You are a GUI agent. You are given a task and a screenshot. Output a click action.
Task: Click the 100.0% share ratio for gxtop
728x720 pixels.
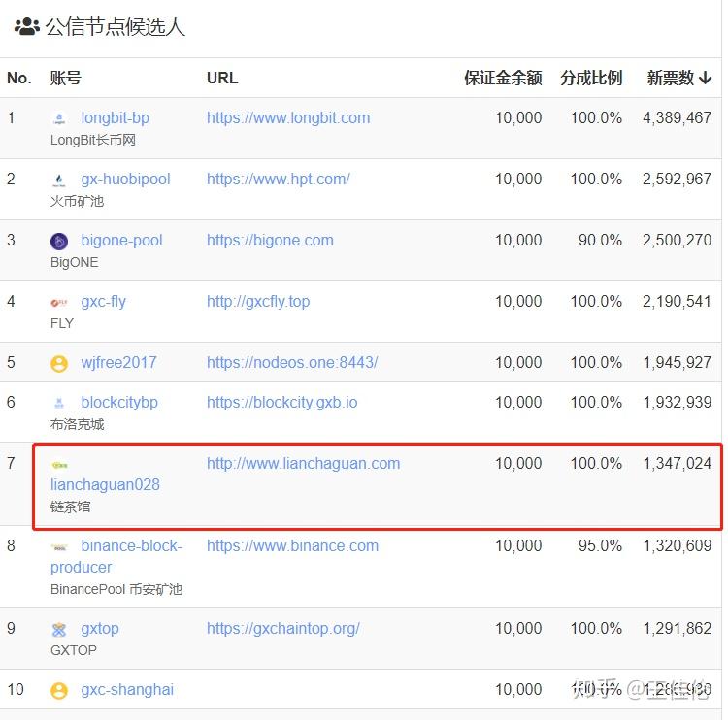point(596,629)
